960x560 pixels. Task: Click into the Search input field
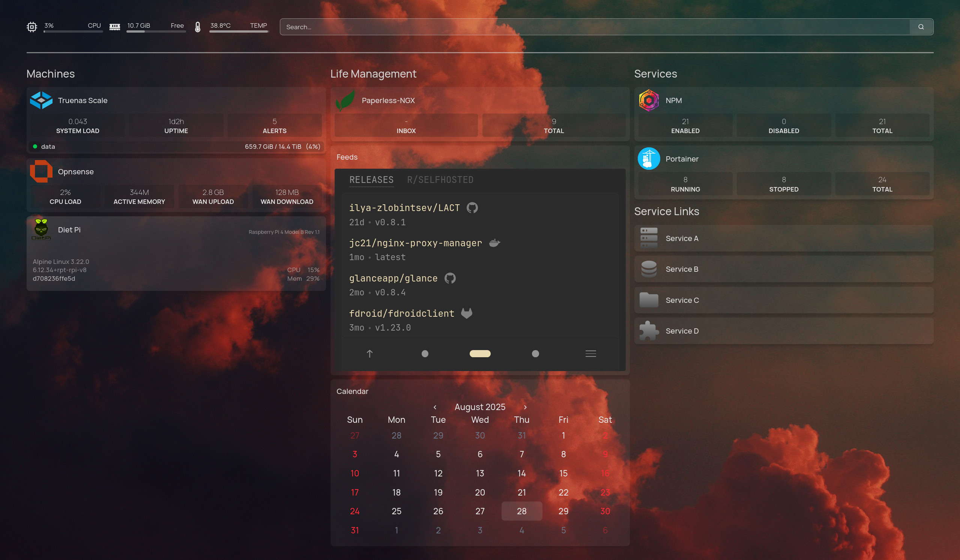tap(594, 27)
